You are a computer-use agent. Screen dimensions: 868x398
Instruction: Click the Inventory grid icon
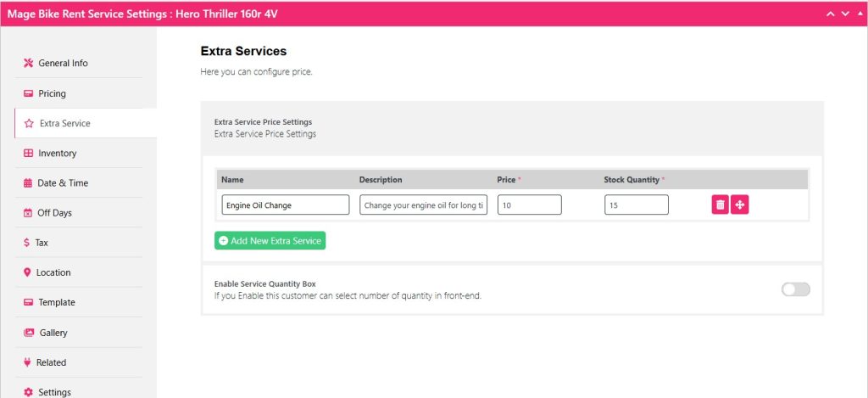[28, 154]
